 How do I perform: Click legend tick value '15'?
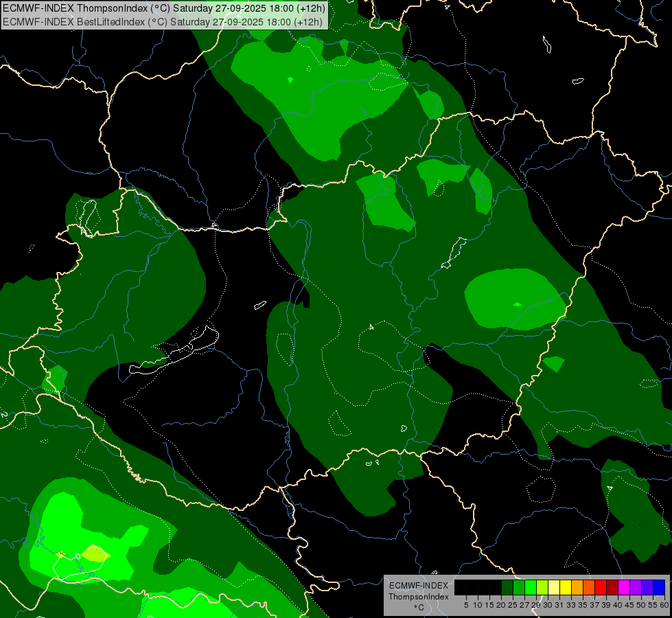click(489, 605)
